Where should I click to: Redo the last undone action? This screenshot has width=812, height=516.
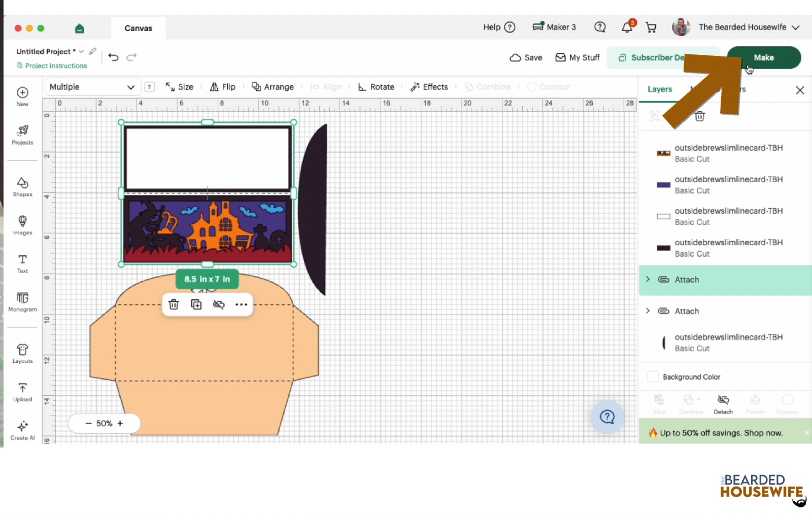pyautogui.click(x=131, y=57)
